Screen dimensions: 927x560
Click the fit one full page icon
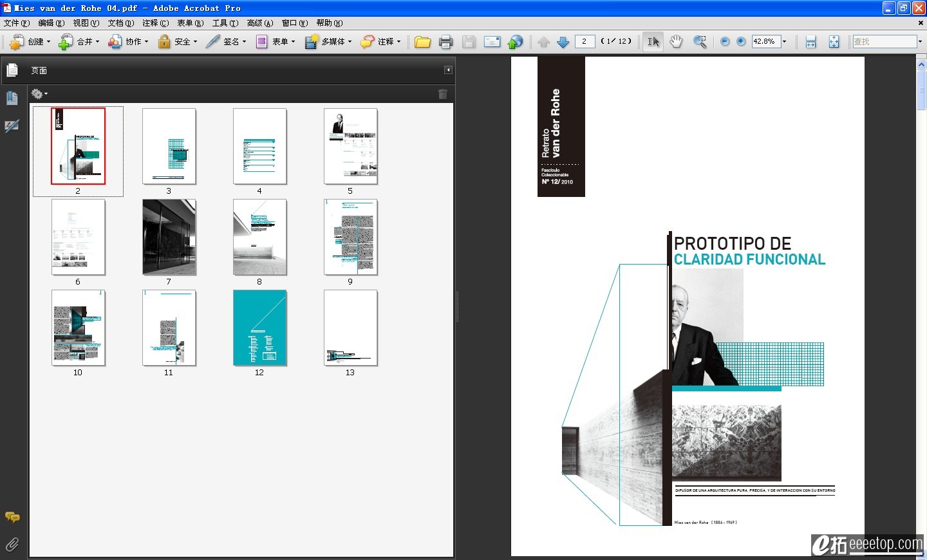click(834, 42)
